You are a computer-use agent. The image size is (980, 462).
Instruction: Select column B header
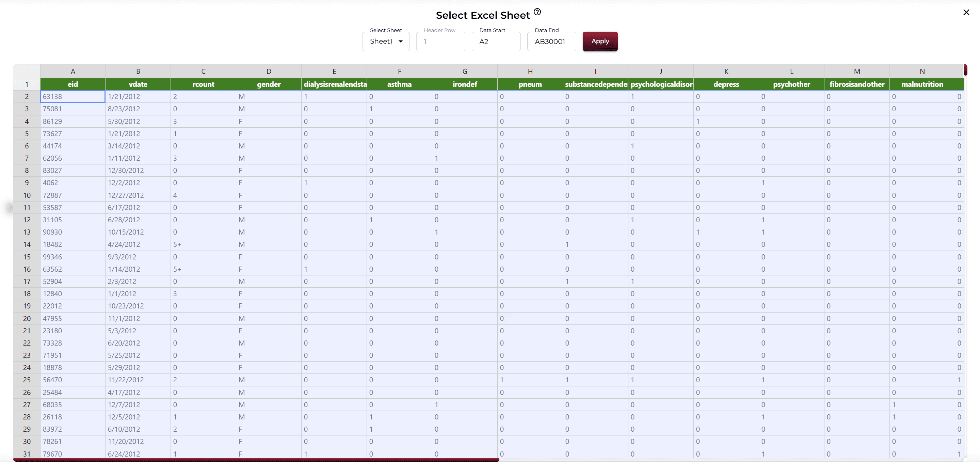138,71
